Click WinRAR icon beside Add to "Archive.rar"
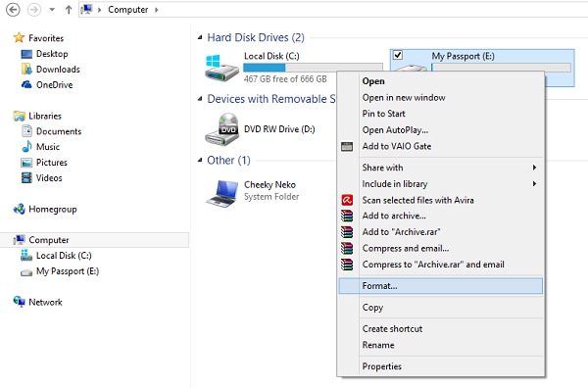Screen dimensions: 588x388 [347, 232]
